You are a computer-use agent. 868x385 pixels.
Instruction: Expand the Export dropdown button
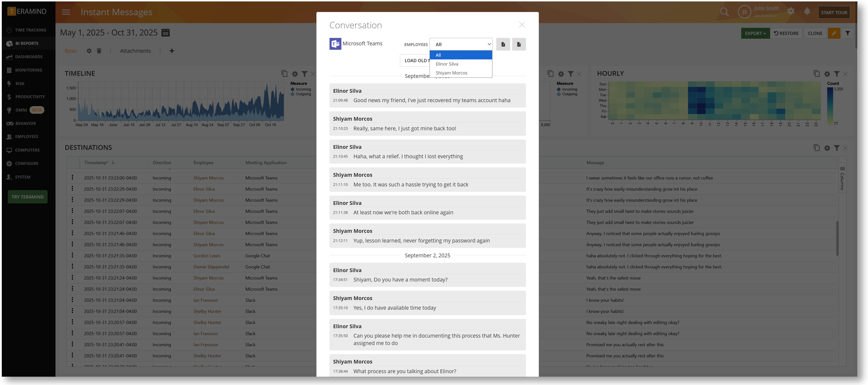[x=755, y=33]
